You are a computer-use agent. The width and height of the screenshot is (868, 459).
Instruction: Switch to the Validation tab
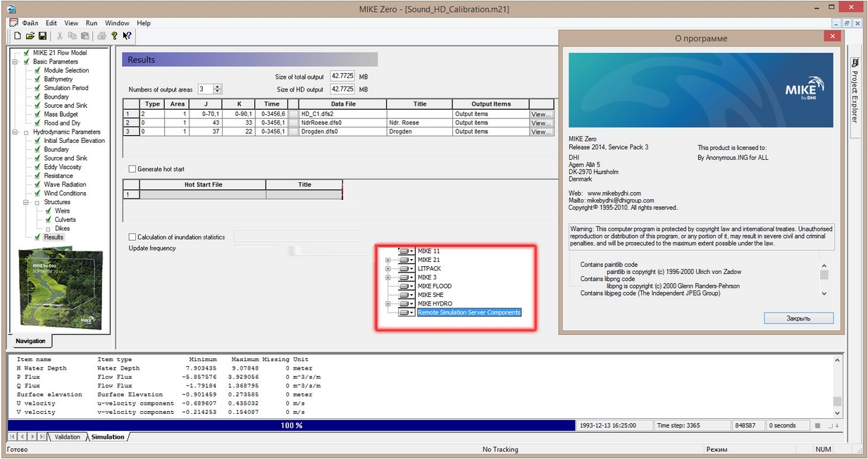click(68, 437)
